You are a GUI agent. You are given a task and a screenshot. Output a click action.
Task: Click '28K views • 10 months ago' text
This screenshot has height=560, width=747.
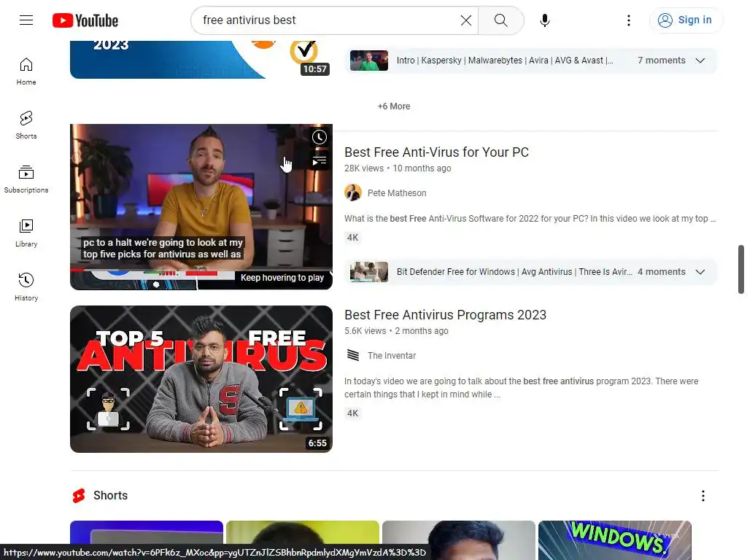[x=398, y=168]
